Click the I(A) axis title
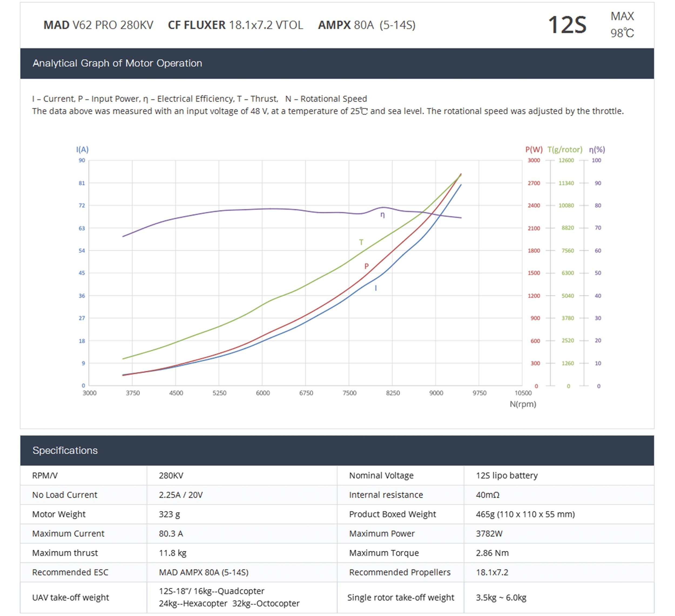Viewport: 675px width, 616px height. point(82,149)
